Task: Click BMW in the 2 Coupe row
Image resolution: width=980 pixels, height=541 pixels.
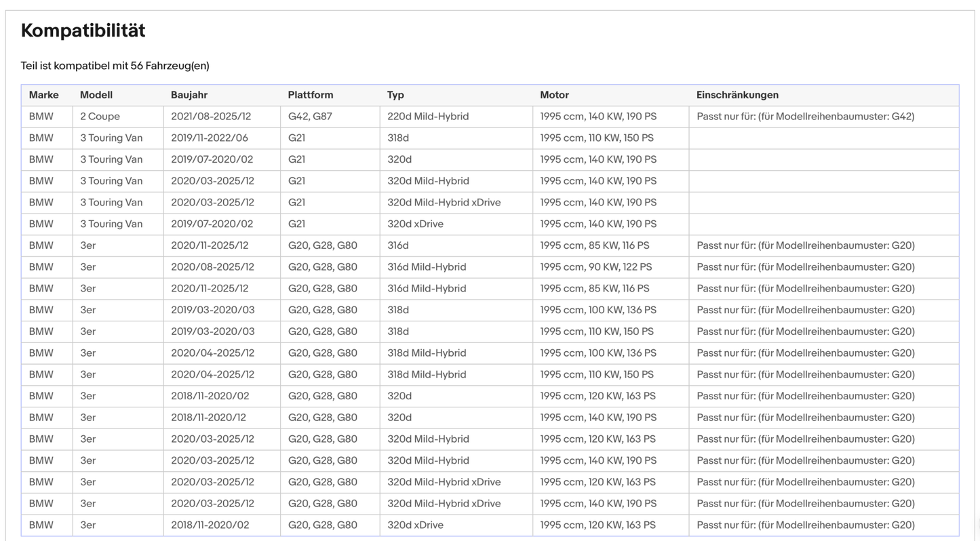Action: coord(41,117)
